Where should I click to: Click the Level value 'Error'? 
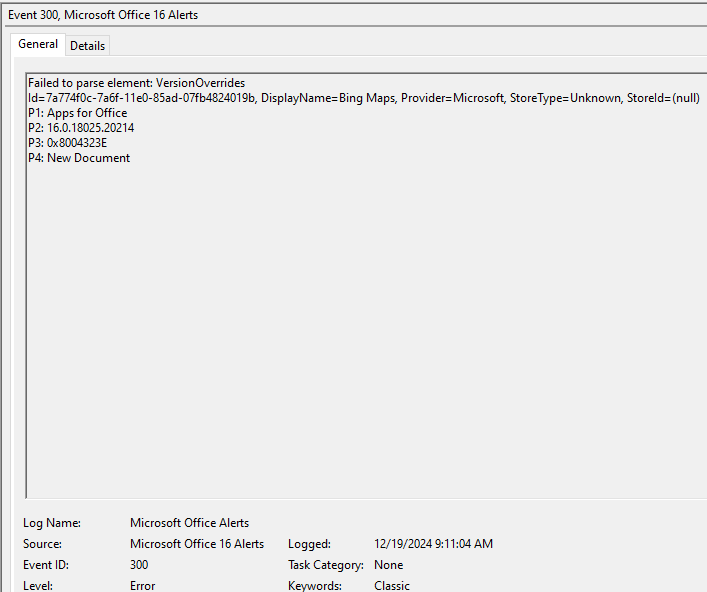pos(142,586)
